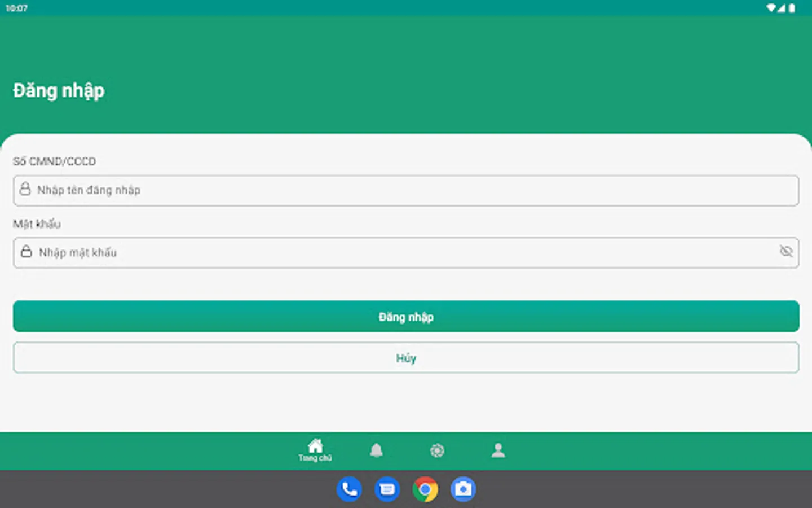
Task: Click the Mật khẩu label
Action: [x=36, y=224]
